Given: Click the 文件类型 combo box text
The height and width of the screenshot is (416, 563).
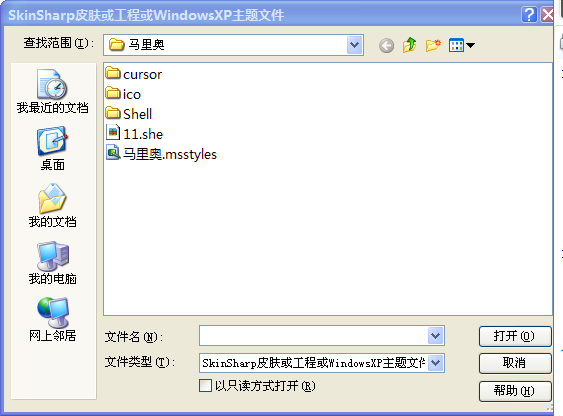Looking at the screenshot, I should pyautogui.click(x=313, y=363).
